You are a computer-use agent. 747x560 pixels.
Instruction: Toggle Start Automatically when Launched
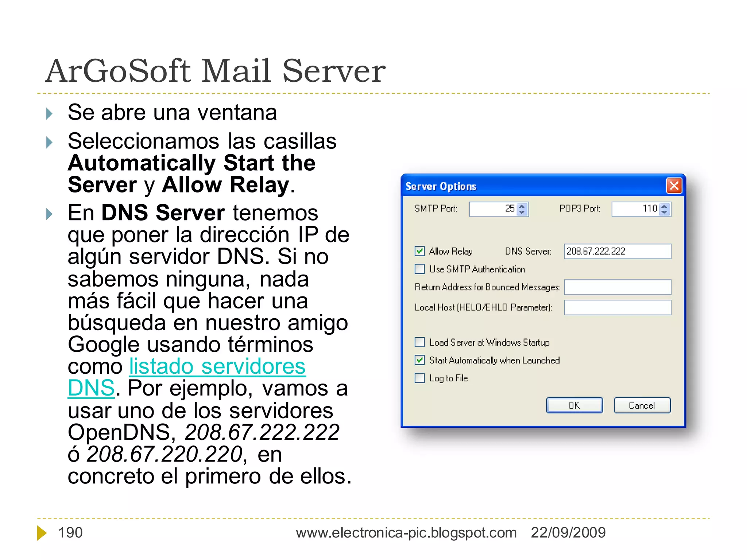(x=419, y=360)
